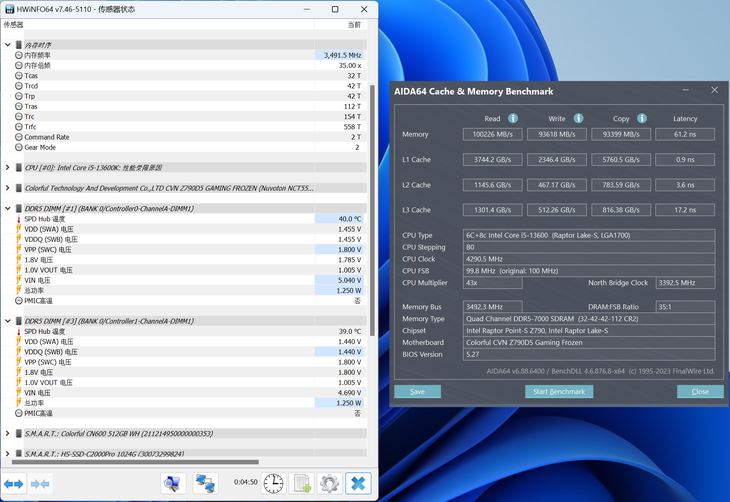Collapse the DDR5 DIMM [#1] section

point(8,209)
